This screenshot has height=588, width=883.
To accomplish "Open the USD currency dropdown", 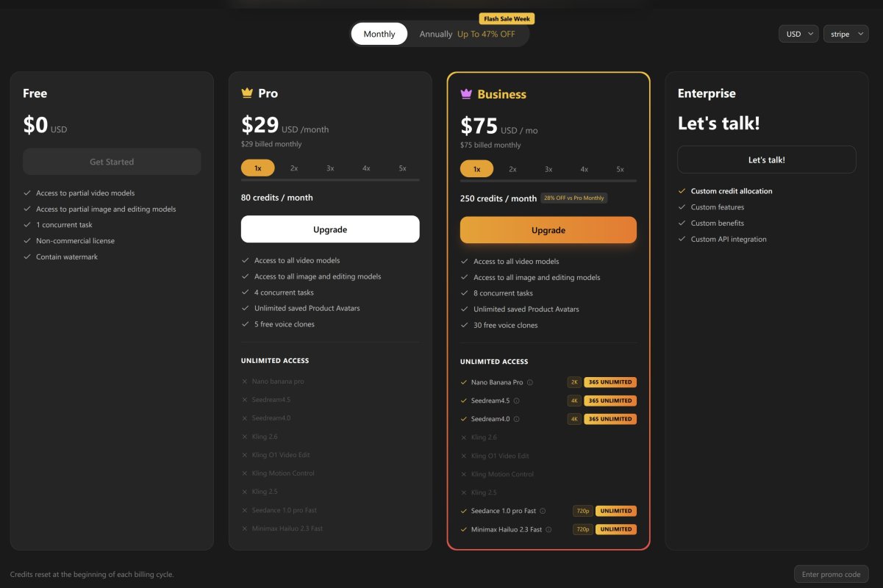I will (798, 34).
